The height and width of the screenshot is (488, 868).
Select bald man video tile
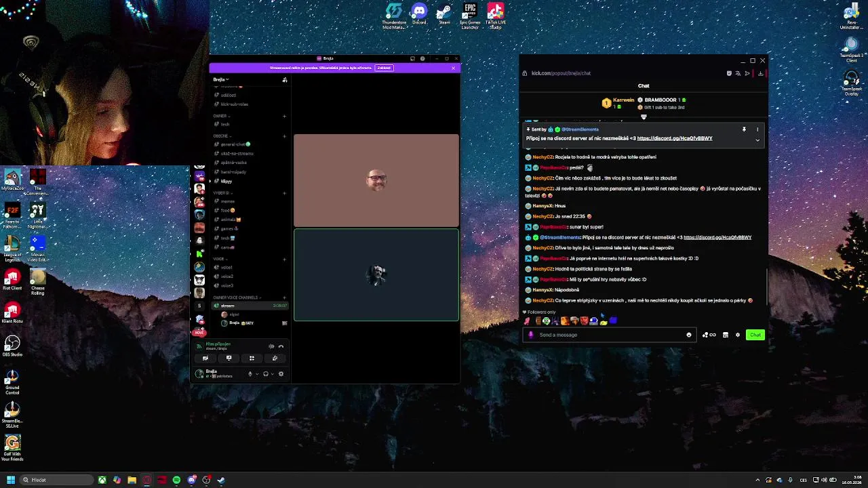coord(376,180)
